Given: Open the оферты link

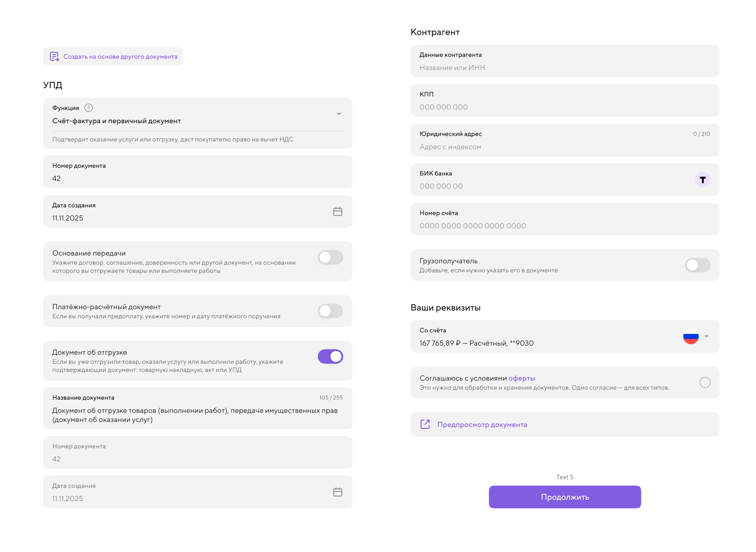Looking at the screenshot, I should point(521,378).
